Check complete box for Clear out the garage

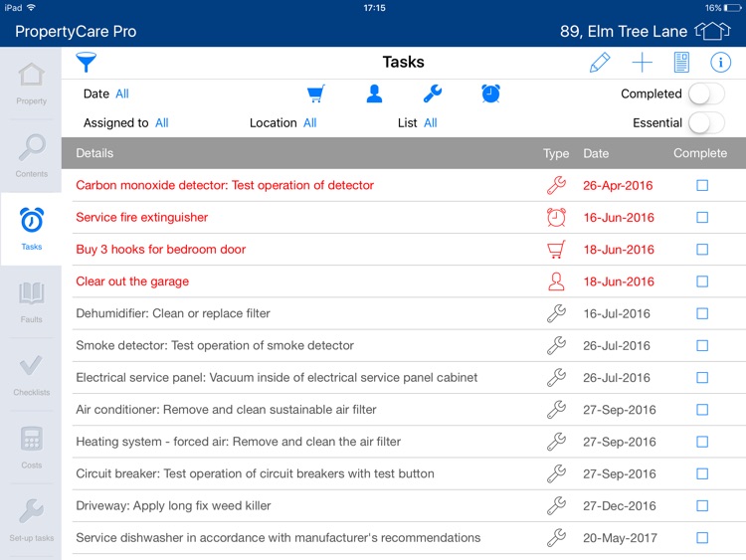[x=702, y=281]
